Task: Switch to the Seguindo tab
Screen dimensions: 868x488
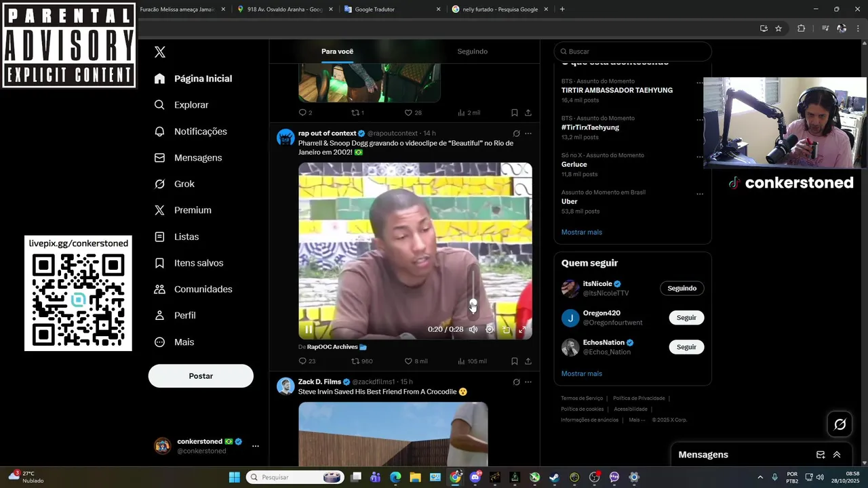Action: [472, 52]
